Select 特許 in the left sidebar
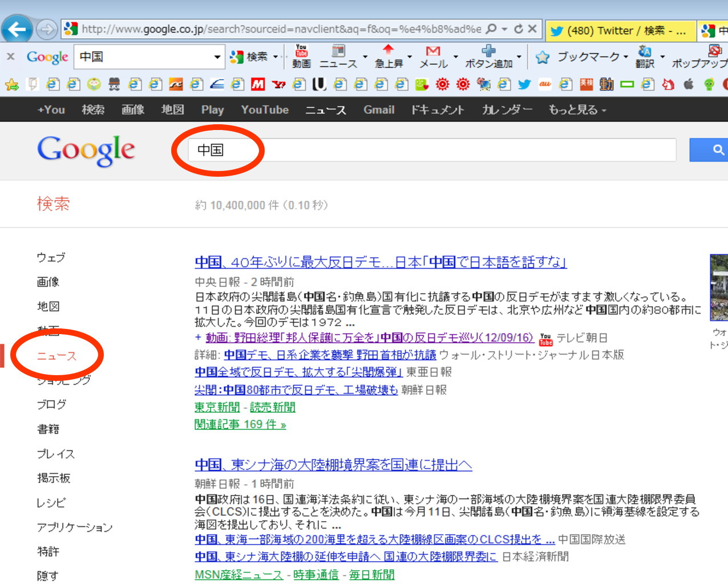 [48, 551]
